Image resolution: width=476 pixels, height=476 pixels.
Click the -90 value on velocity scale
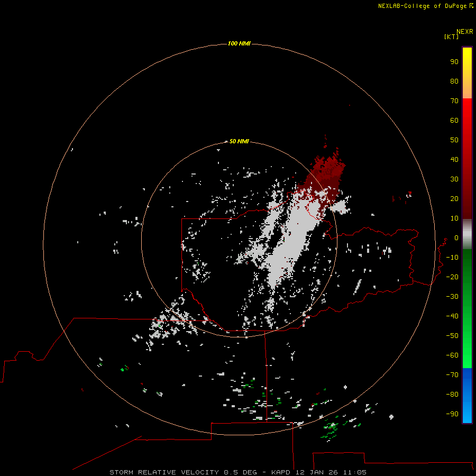(452, 414)
